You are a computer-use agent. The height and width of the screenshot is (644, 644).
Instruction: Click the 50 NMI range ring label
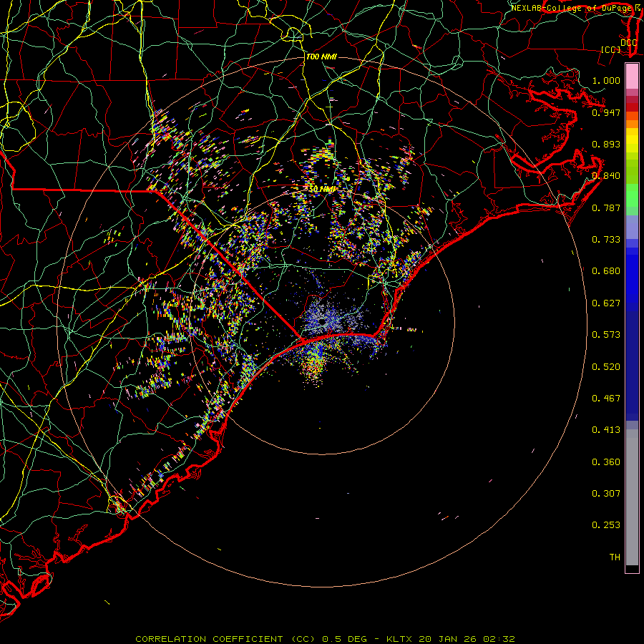(x=322, y=189)
